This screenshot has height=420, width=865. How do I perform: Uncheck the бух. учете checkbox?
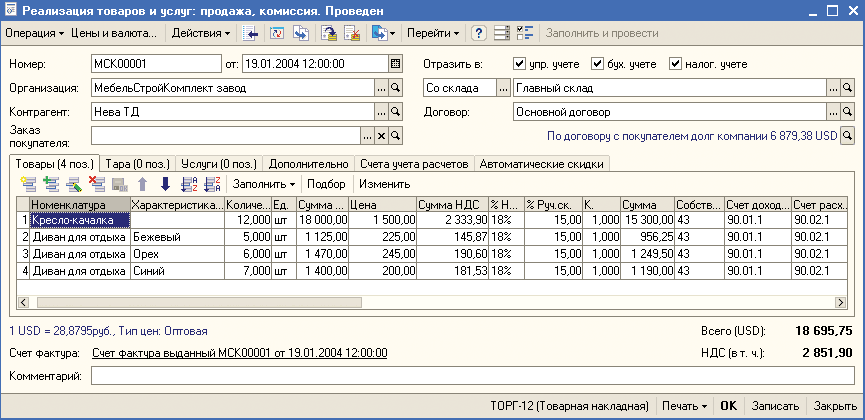(x=598, y=64)
